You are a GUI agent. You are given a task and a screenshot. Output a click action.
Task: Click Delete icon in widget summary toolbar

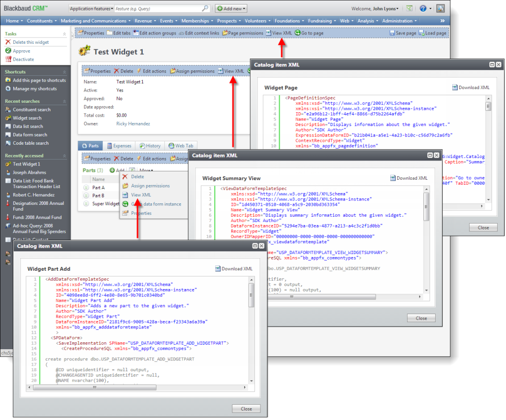coord(117,71)
